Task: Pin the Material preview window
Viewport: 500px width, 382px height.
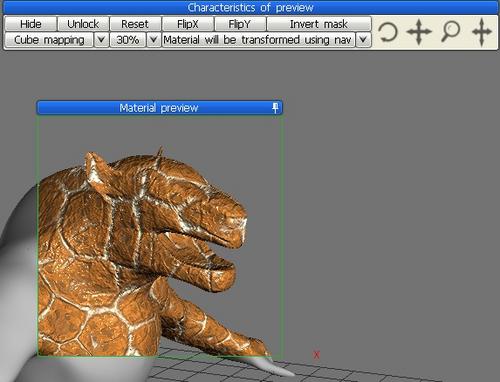Action: (275, 108)
